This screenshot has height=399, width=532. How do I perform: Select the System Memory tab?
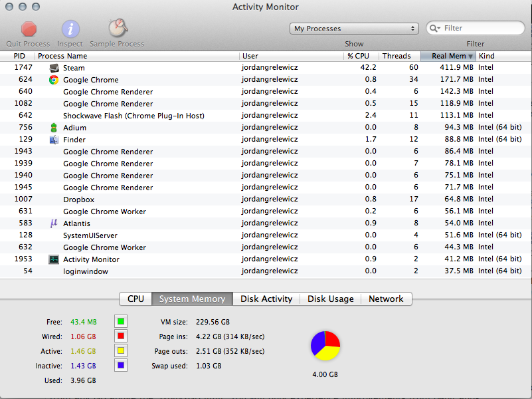[x=192, y=299]
